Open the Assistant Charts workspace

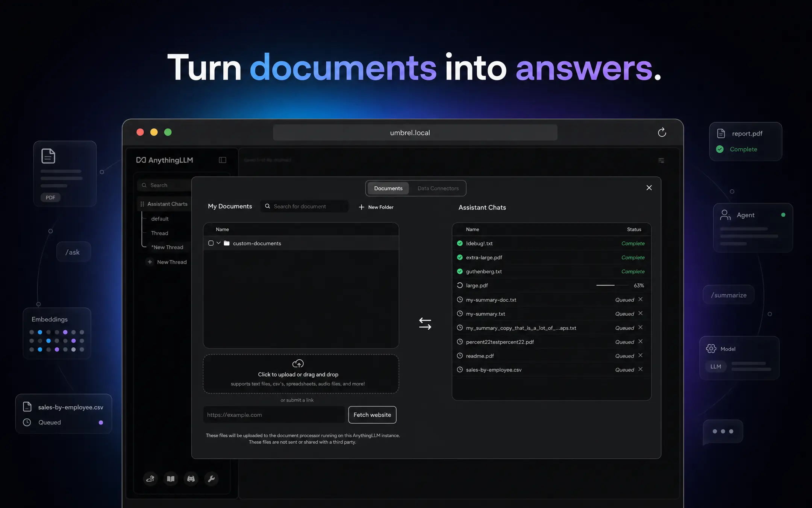tap(167, 204)
